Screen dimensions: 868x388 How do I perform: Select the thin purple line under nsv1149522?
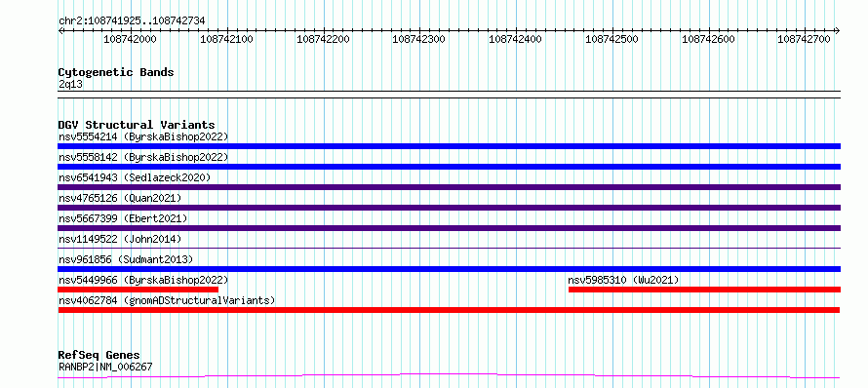click(449, 249)
